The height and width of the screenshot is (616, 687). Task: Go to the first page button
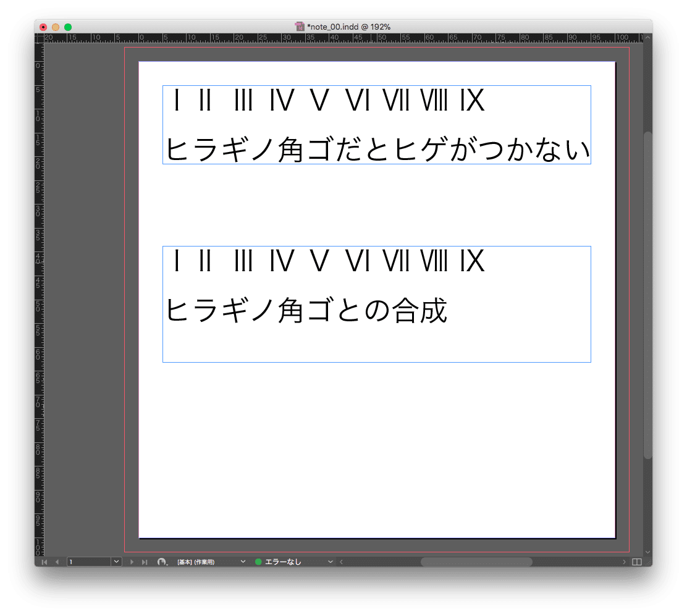44,562
